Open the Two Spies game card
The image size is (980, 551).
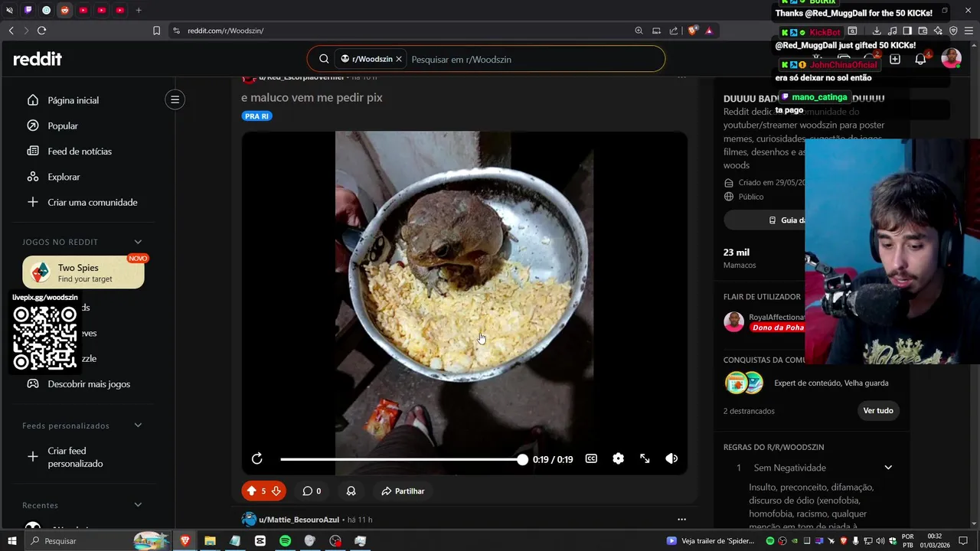click(83, 272)
